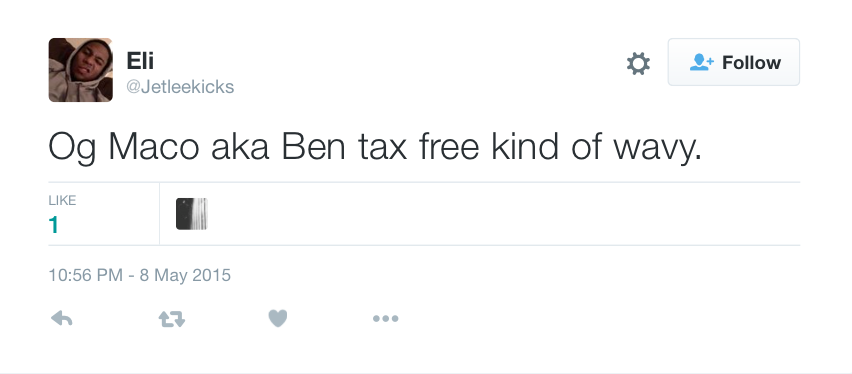Click the LIKE label above count
The width and height of the screenshot is (852, 374).
[62, 201]
